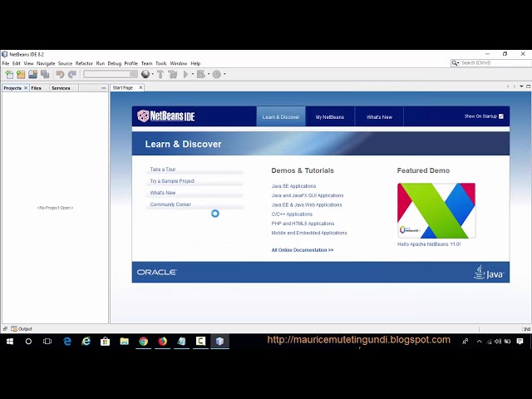Open File Explorer from taskbar

click(x=124, y=342)
